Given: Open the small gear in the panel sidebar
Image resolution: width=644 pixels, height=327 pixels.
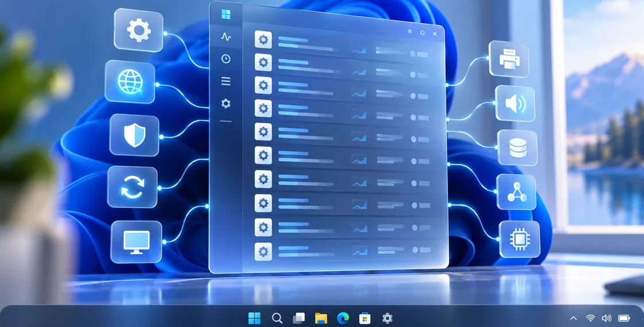Looking at the screenshot, I should [x=226, y=103].
